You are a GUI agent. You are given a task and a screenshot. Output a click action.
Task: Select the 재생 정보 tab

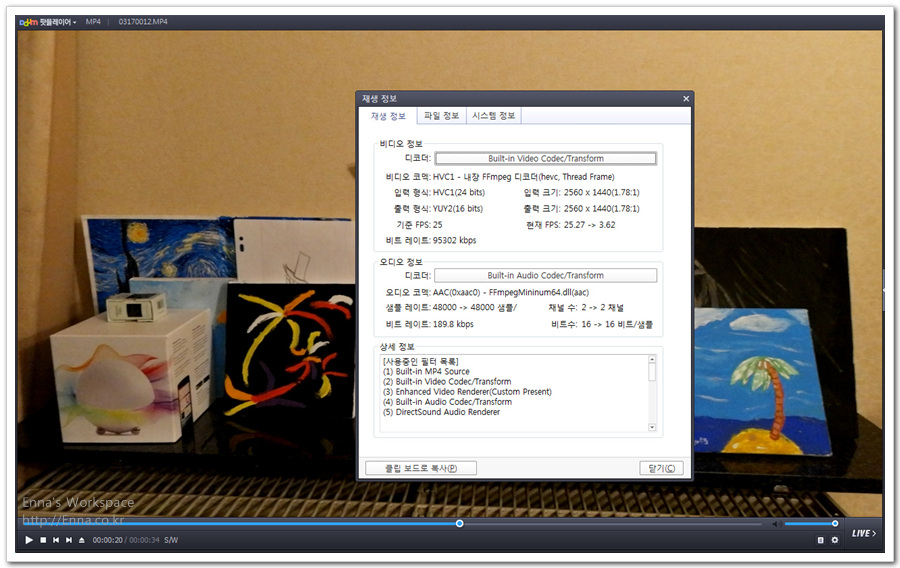click(x=388, y=116)
